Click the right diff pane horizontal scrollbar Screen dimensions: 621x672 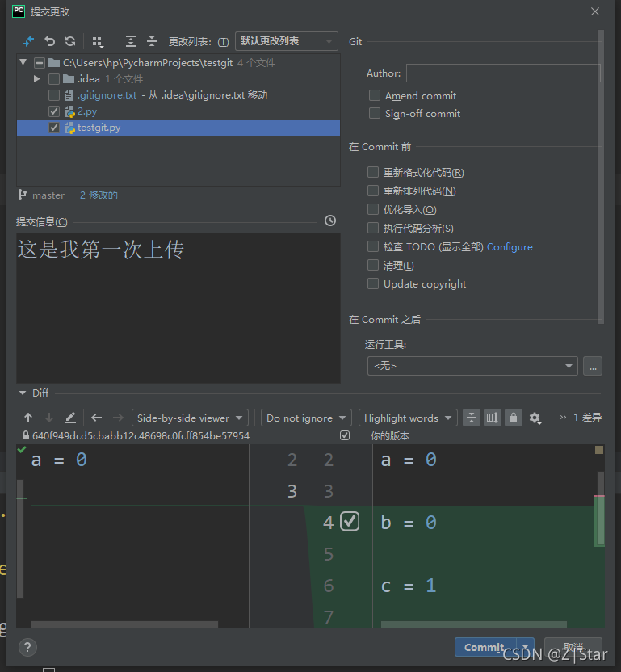(473, 624)
